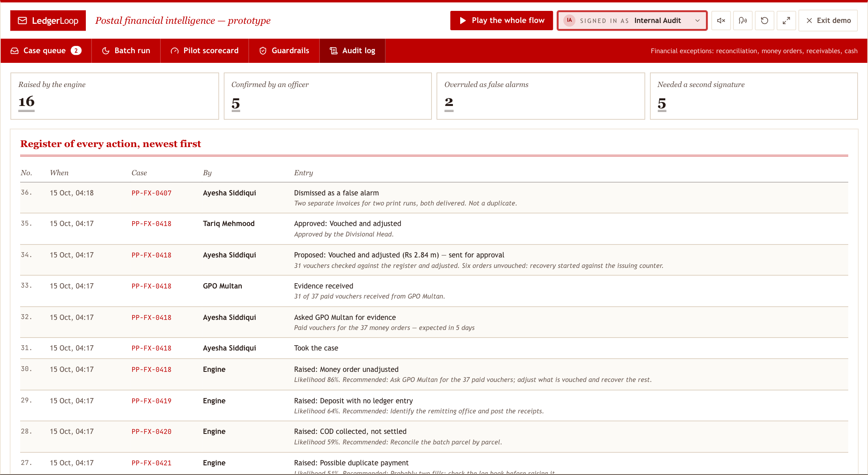This screenshot has width=868, height=475.
Task: Toggle the voice narration icon
Action: coord(743,21)
